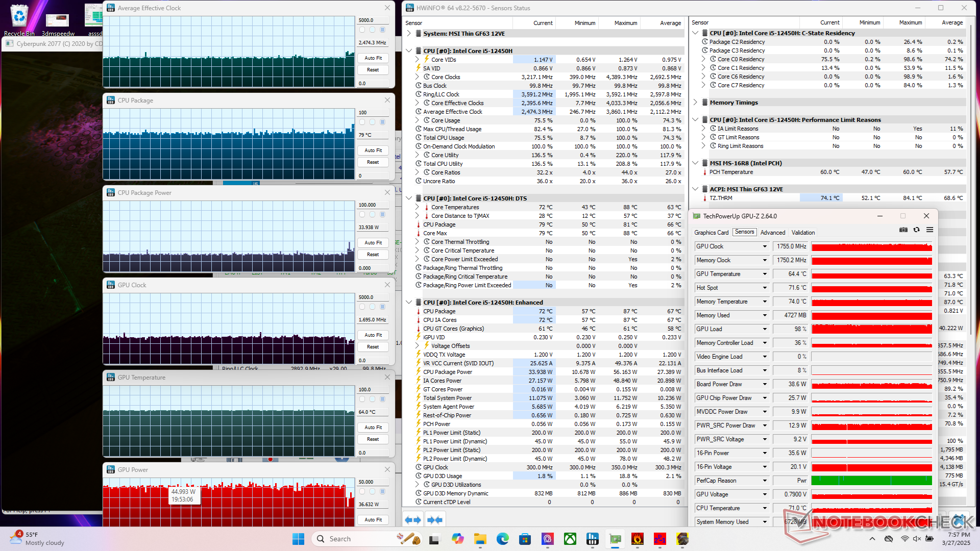This screenshot has width=980, height=551.
Task: Toggle first checkbox in Average Effective Clock graph
Action: pyautogui.click(x=362, y=30)
